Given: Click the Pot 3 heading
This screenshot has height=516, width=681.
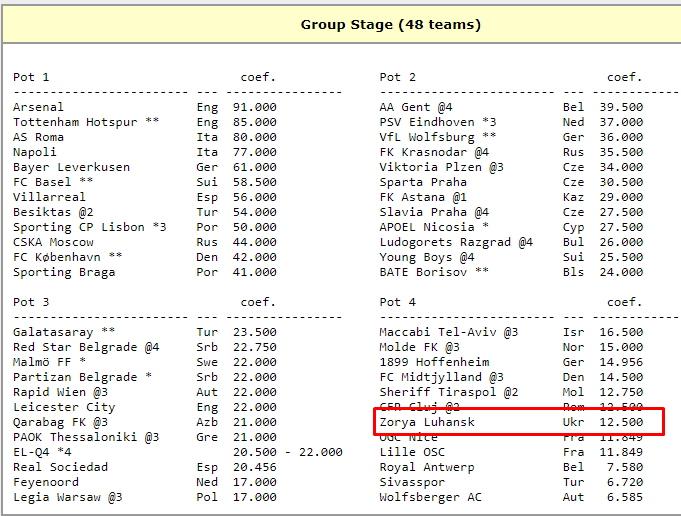Looking at the screenshot, I should coord(31,302).
